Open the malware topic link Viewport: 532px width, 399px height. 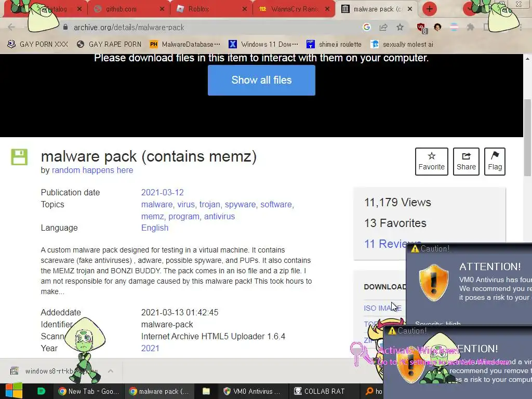point(157,204)
